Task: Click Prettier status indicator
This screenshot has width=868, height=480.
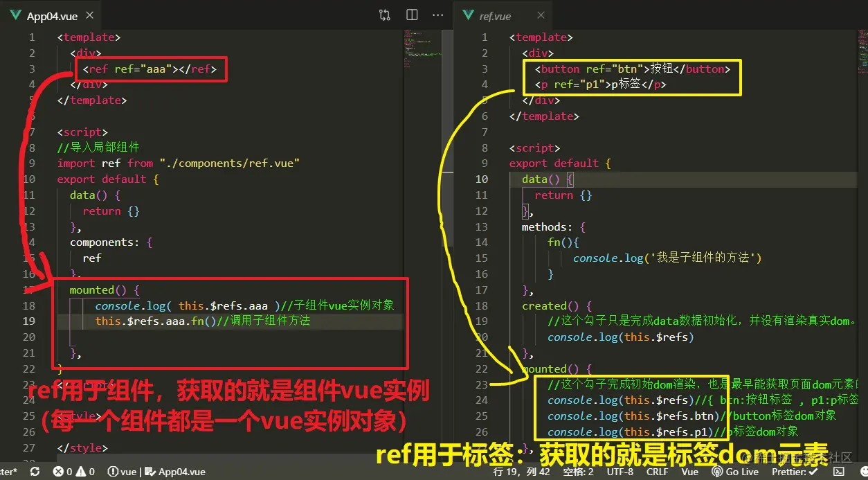Action: [x=795, y=472]
